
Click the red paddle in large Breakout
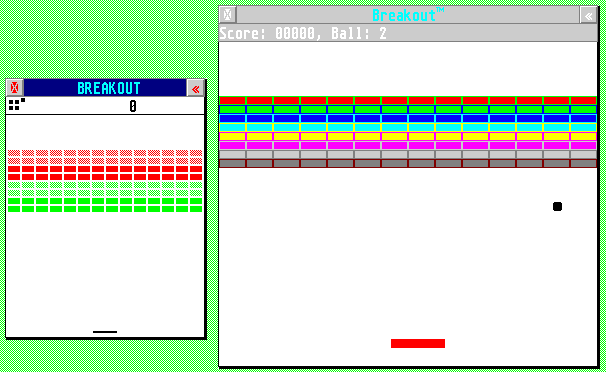pyautogui.click(x=418, y=343)
